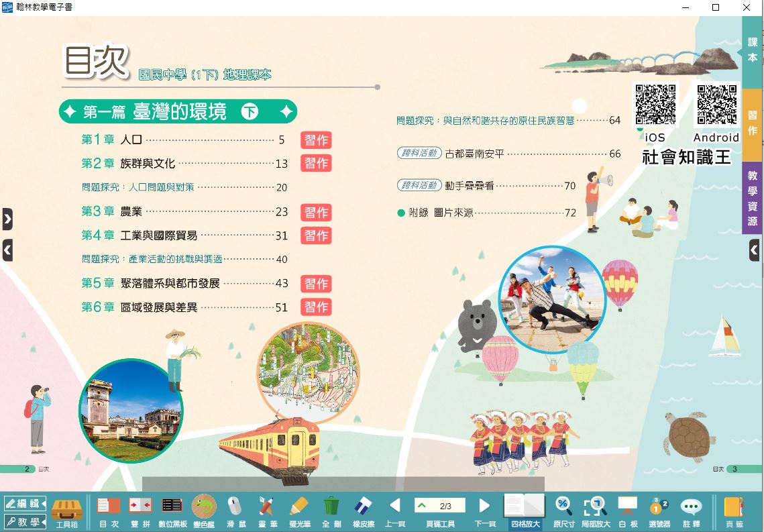
Task: Open the 教學資源 side tab
Action: (x=753, y=198)
